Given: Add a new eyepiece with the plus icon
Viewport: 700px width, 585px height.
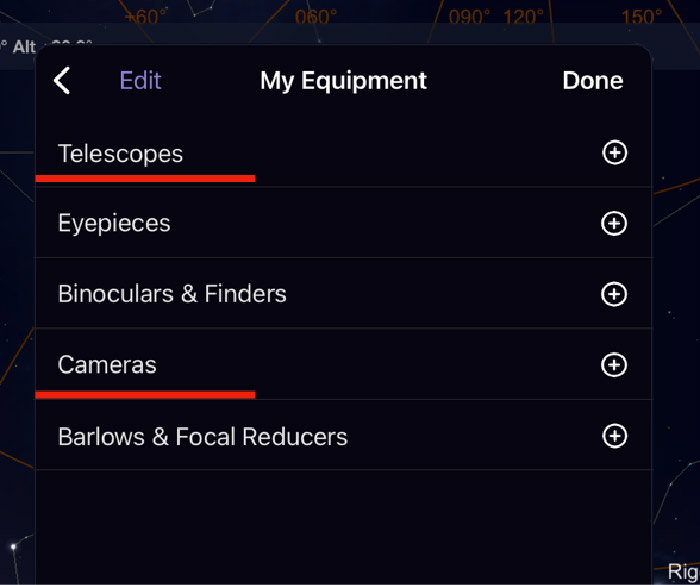Looking at the screenshot, I should tap(614, 223).
